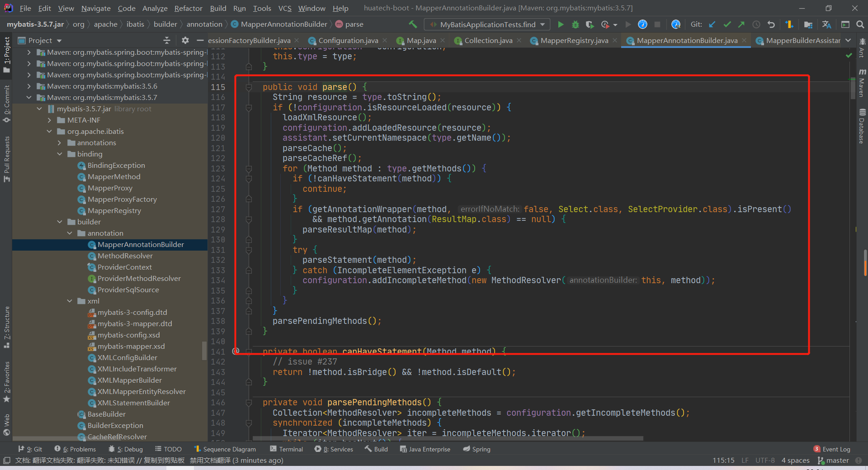The height and width of the screenshot is (470, 868).
Task: Open Project panel settings gear
Action: tap(185, 40)
